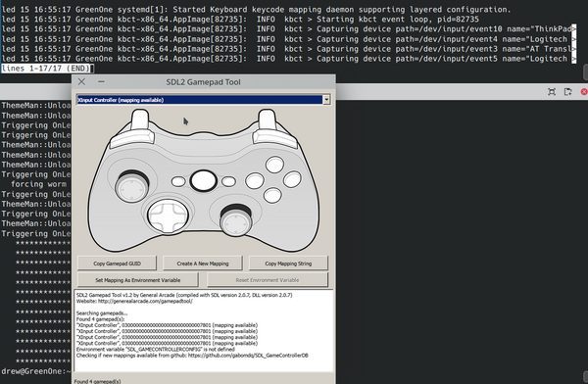The image size is (588, 384).
Task: Click the left bumper on the controller
Action: (x=132, y=138)
